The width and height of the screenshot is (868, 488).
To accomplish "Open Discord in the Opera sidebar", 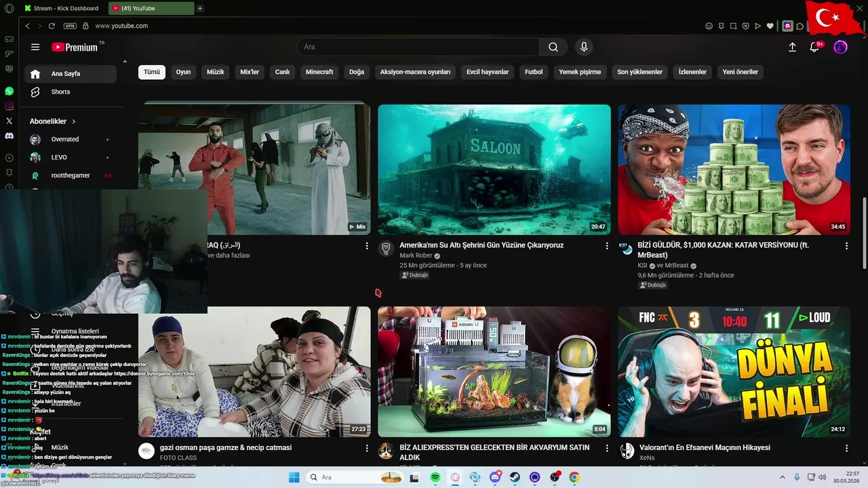I will pos(9,136).
